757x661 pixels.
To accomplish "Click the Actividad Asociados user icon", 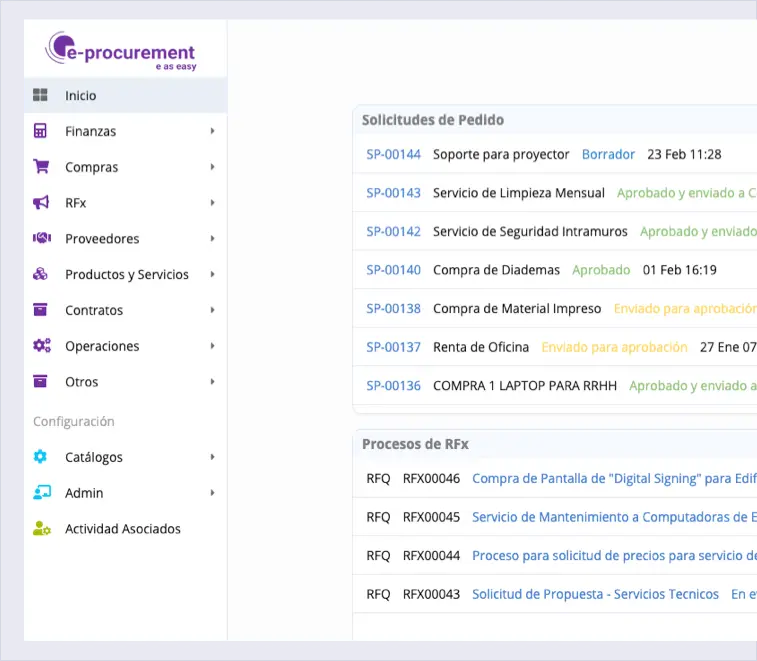I will [x=41, y=529].
